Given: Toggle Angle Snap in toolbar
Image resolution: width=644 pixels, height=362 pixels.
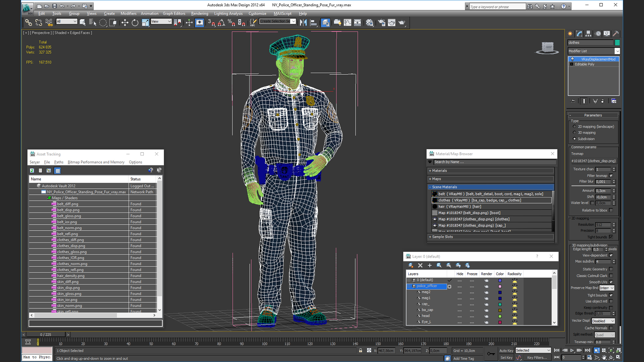Looking at the screenshot, I should tap(221, 22).
